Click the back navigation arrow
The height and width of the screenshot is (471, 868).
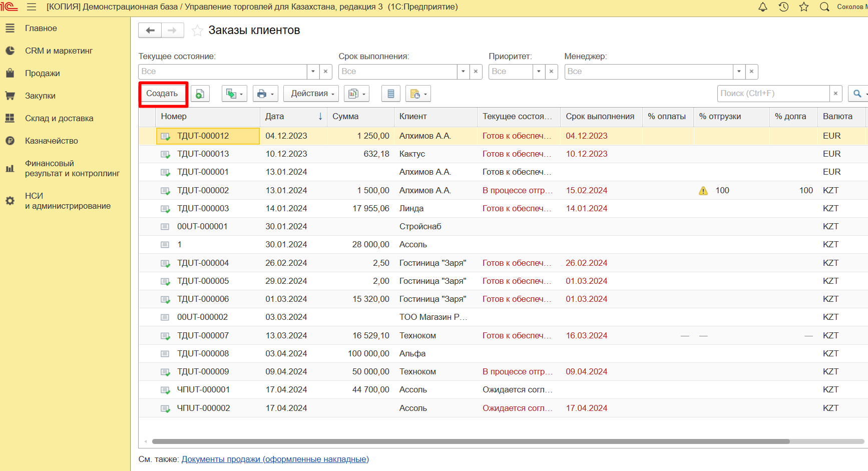pos(150,31)
